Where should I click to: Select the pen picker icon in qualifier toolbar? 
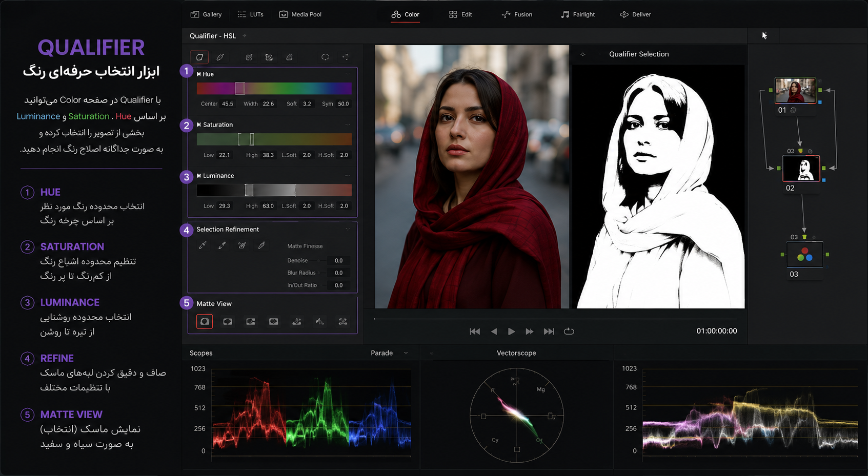[x=220, y=57]
